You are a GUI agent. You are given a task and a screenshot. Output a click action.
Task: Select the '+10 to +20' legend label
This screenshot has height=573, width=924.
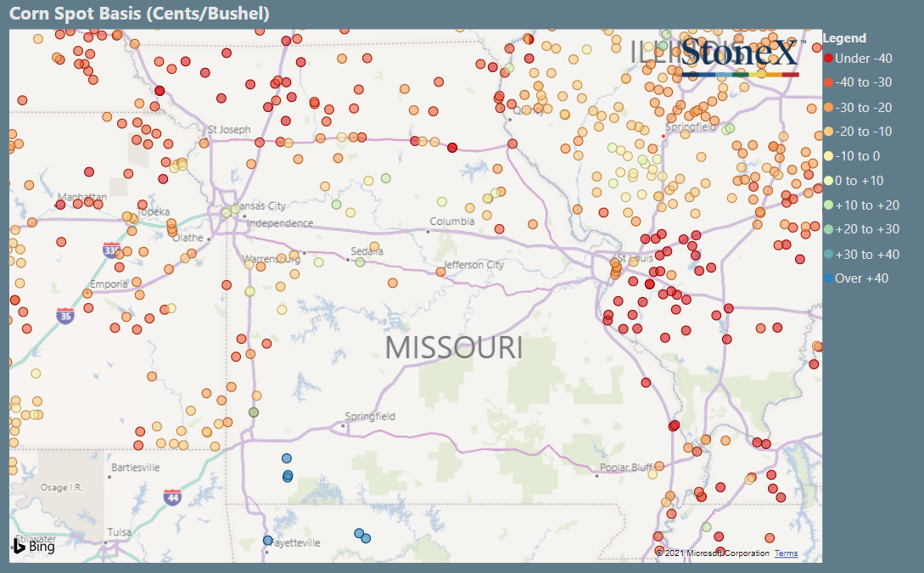[867, 205]
